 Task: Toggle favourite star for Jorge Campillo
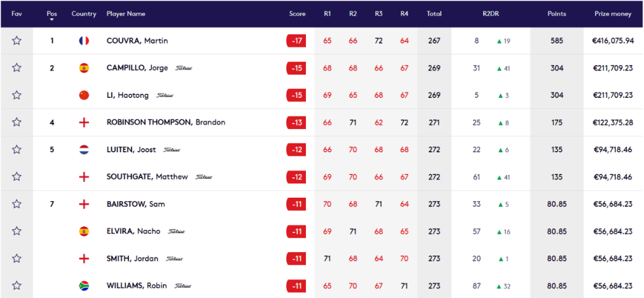pos(17,68)
